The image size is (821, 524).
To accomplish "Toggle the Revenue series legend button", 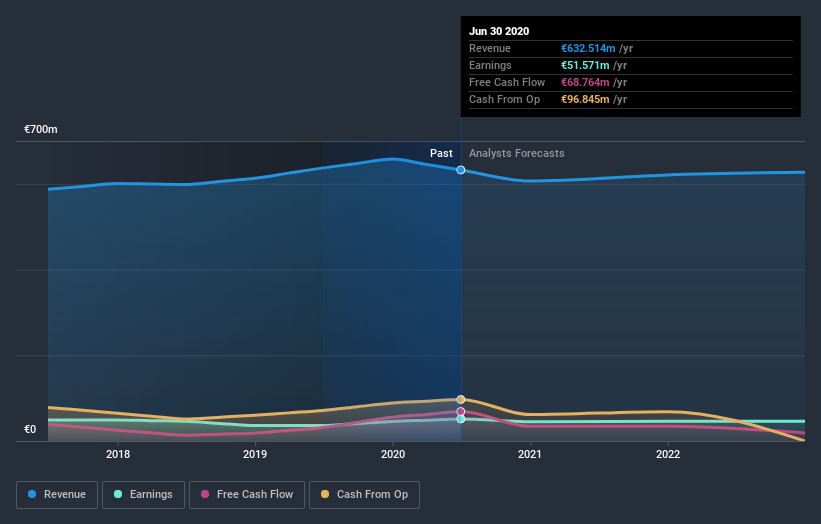I will 57,495.
